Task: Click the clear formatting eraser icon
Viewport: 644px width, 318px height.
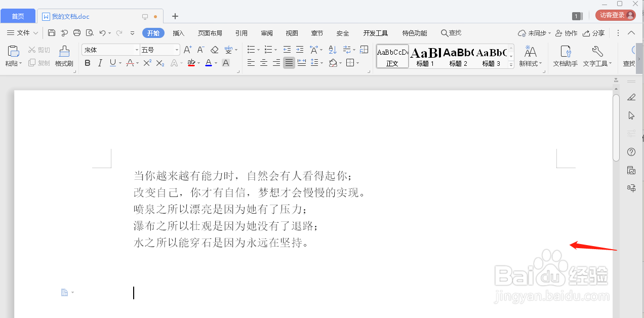Action: (214, 49)
